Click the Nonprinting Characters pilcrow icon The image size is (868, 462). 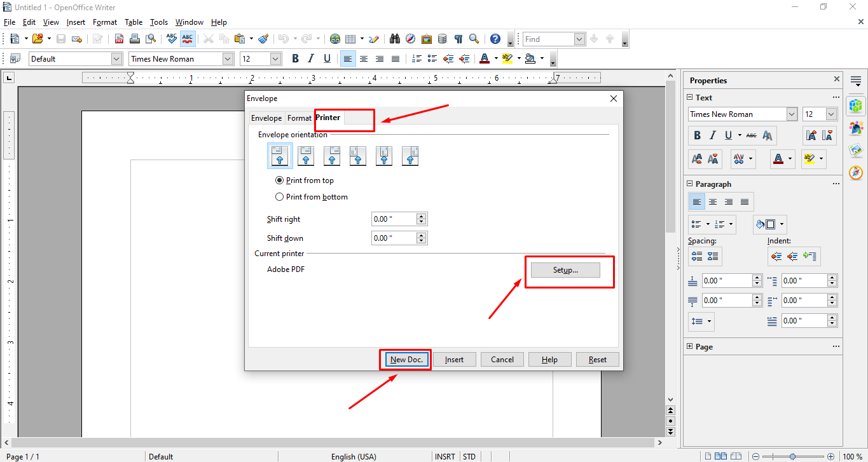point(458,39)
